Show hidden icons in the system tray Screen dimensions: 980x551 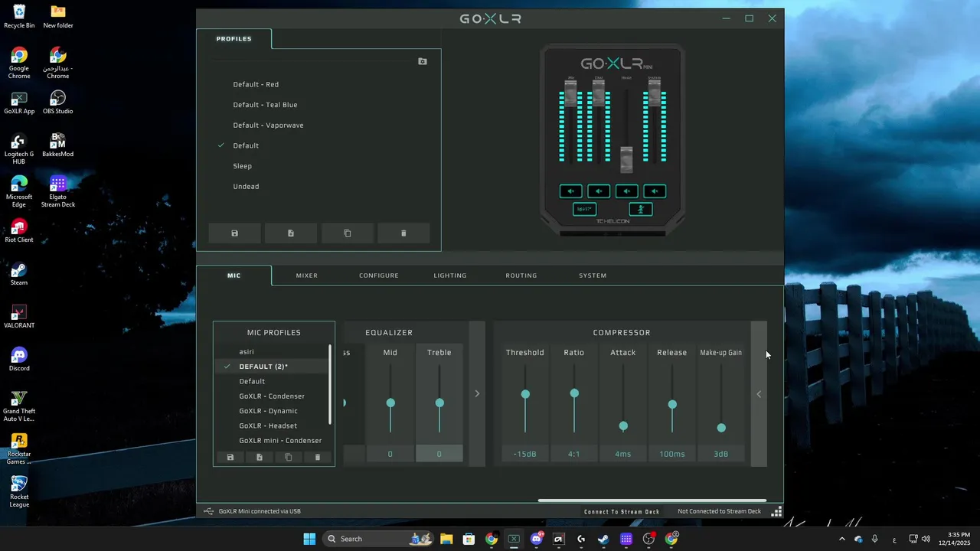pyautogui.click(x=841, y=539)
